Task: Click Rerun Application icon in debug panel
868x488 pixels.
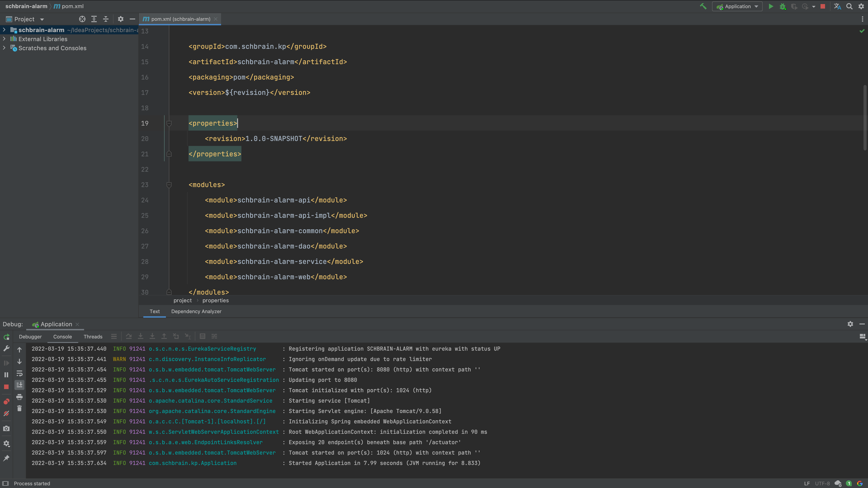Action: pyautogui.click(x=6, y=337)
